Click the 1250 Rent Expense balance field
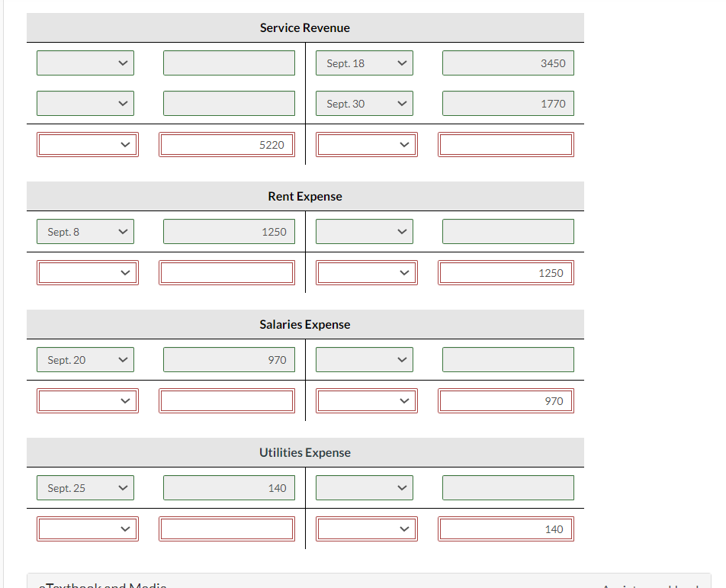This screenshot has width=726, height=588. [x=506, y=272]
